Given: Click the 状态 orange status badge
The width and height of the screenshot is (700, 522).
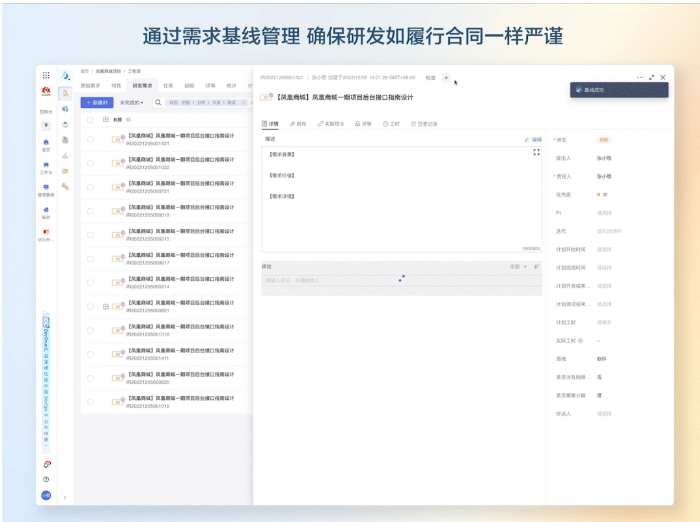Looking at the screenshot, I should 604,140.
